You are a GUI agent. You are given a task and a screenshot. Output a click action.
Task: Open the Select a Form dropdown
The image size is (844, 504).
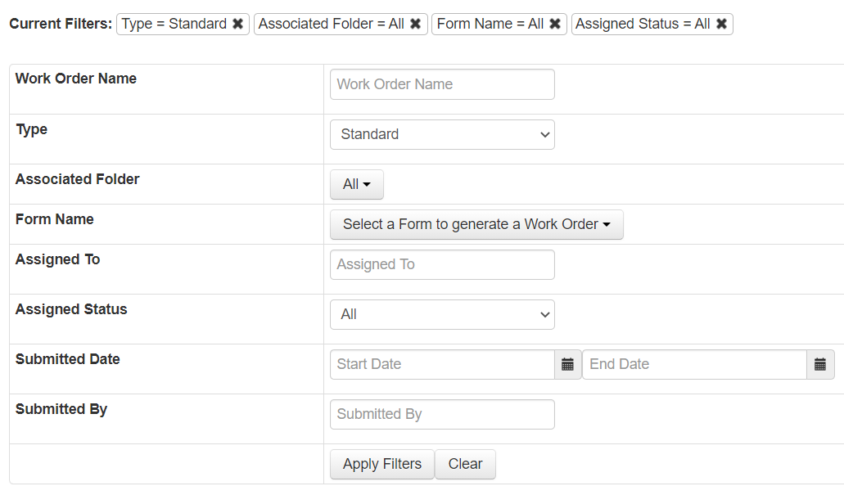[x=476, y=224]
